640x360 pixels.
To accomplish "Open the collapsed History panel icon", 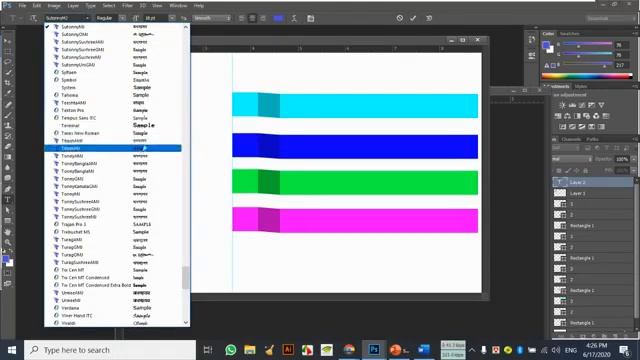I will [x=531, y=40].
